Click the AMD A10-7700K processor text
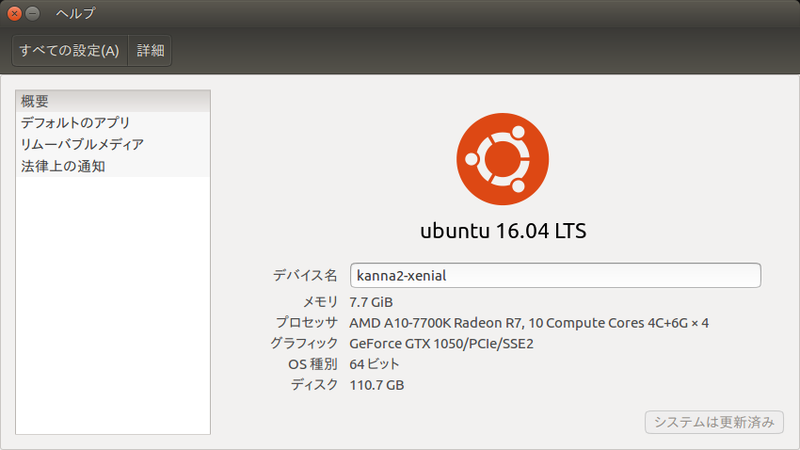Image resolution: width=800 pixels, height=450 pixels. [x=529, y=323]
